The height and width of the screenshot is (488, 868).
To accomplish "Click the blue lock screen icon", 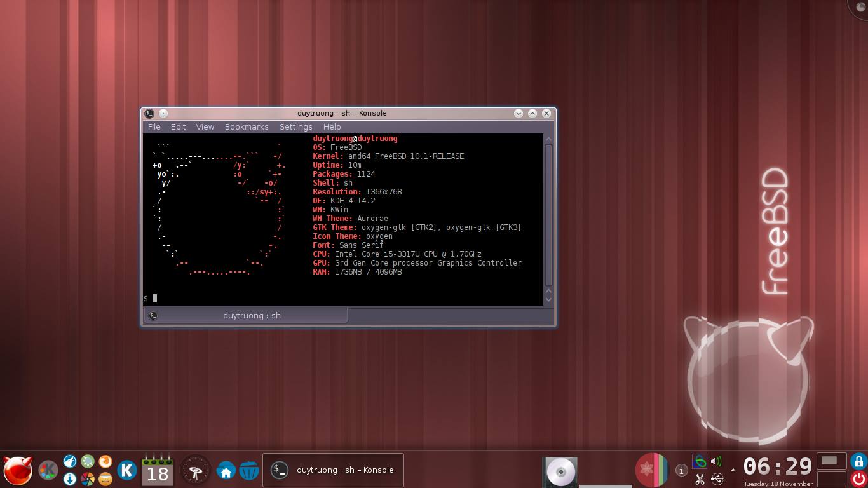I will pos(859,461).
